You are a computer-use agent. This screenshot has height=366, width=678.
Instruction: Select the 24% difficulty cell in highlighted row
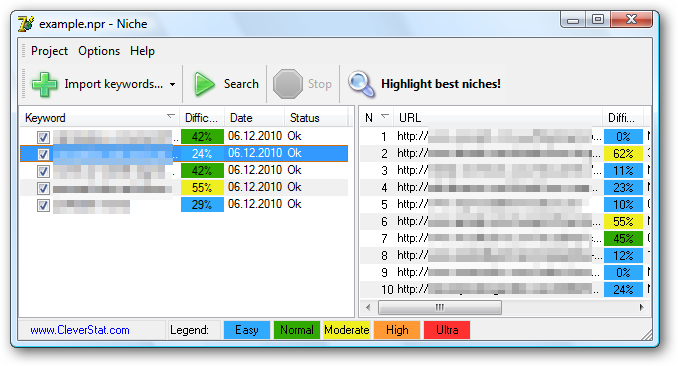pyautogui.click(x=202, y=154)
